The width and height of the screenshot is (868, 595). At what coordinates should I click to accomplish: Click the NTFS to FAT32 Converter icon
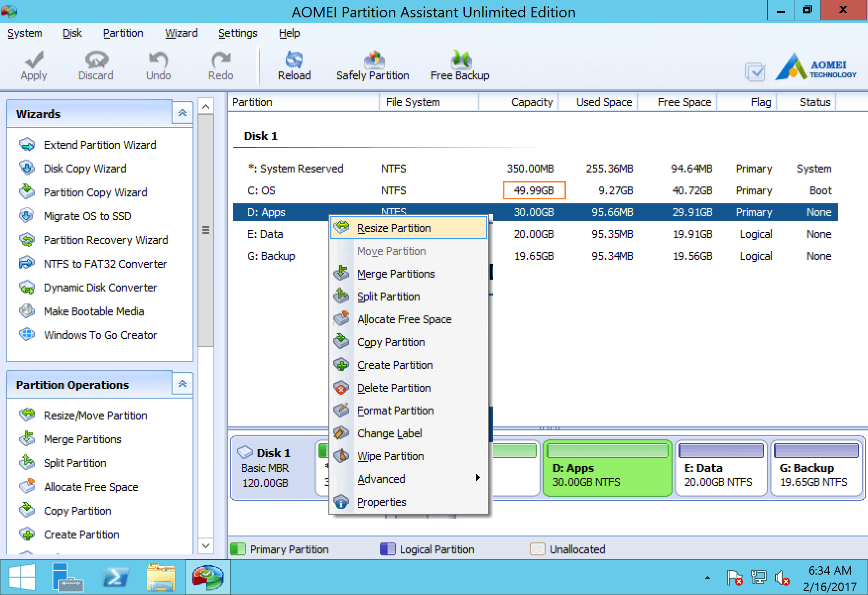[x=27, y=263]
